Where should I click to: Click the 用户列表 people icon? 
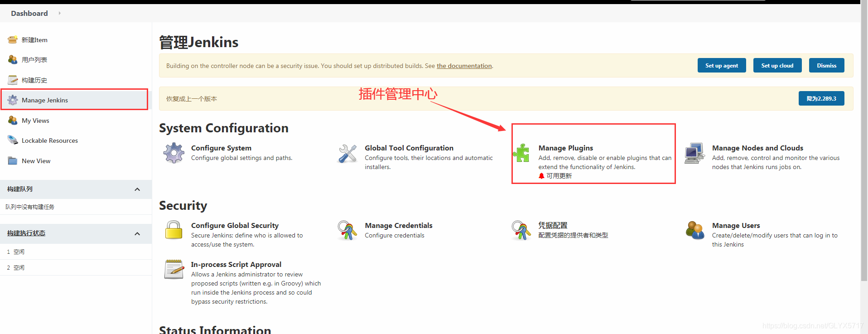13,60
